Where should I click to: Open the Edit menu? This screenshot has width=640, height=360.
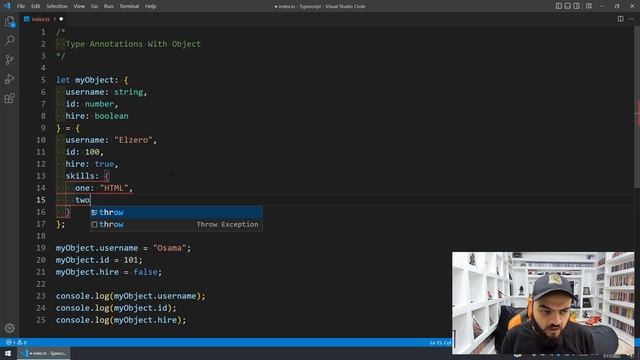click(x=36, y=6)
